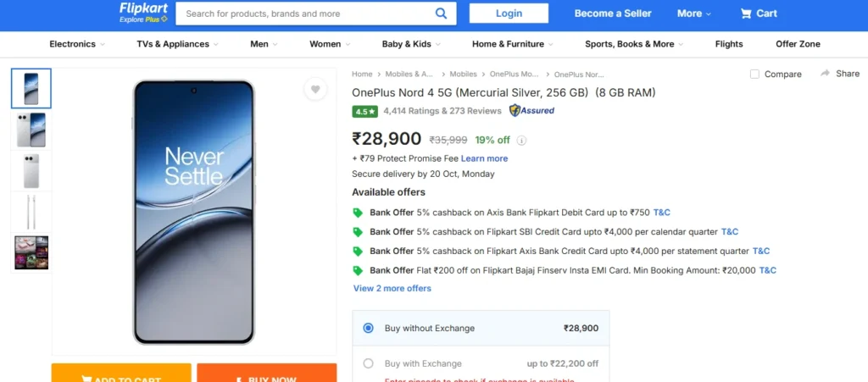Open the Flights menu item
Screen dimensions: 868x382
tap(729, 44)
